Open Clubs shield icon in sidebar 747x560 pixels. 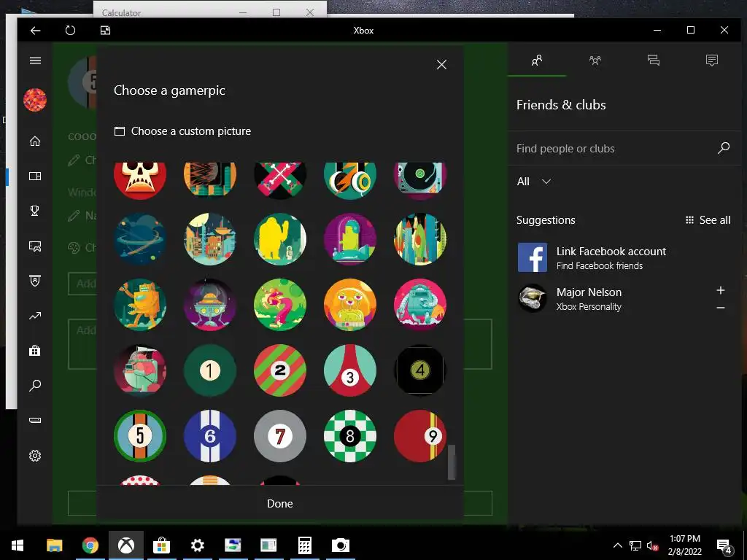[35, 281]
